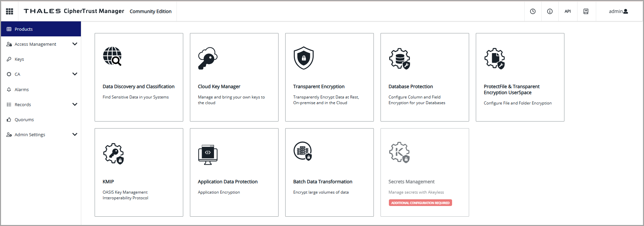
Task: Open Alarms from the sidebar
Action: pos(21,89)
